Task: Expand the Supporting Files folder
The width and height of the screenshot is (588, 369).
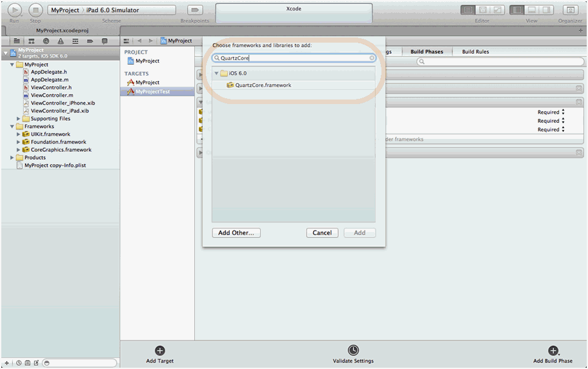Action: [x=19, y=119]
